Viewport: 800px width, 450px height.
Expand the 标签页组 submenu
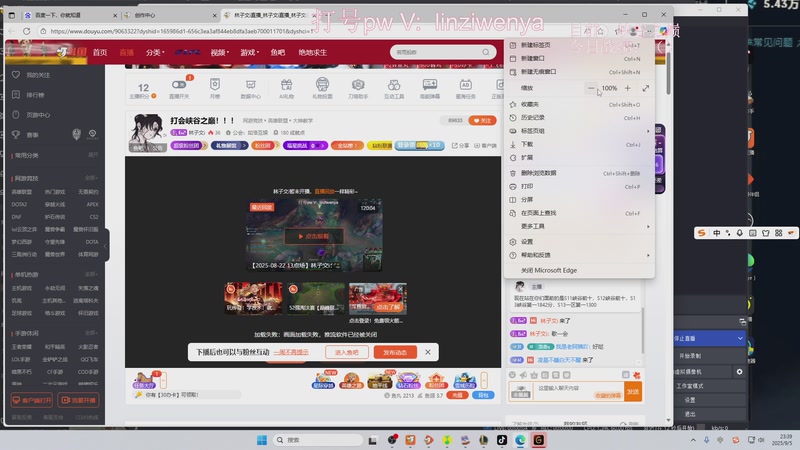click(579, 131)
